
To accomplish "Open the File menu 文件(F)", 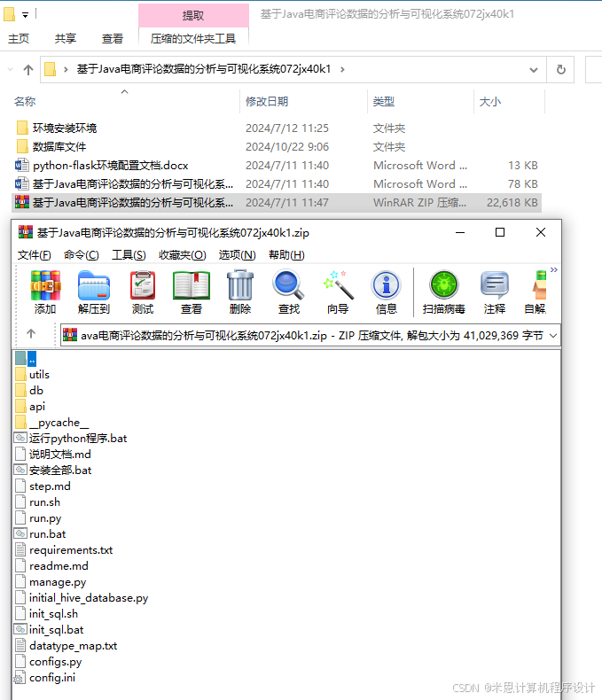I will (x=35, y=255).
